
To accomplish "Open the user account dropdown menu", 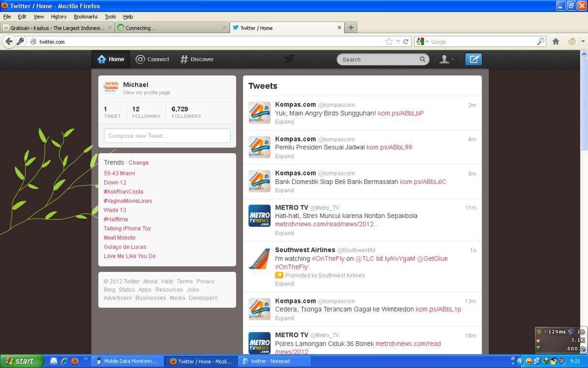I will pyautogui.click(x=446, y=59).
